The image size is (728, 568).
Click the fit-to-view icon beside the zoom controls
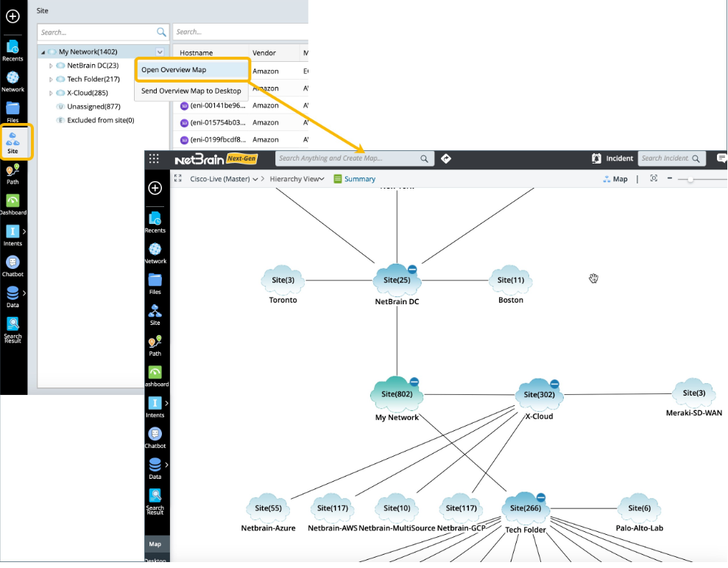click(x=654, y=178)
